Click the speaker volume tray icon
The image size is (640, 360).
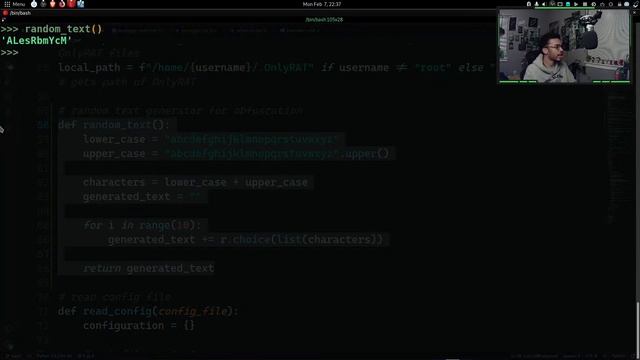pyautogui.click(x=544, y=4)
